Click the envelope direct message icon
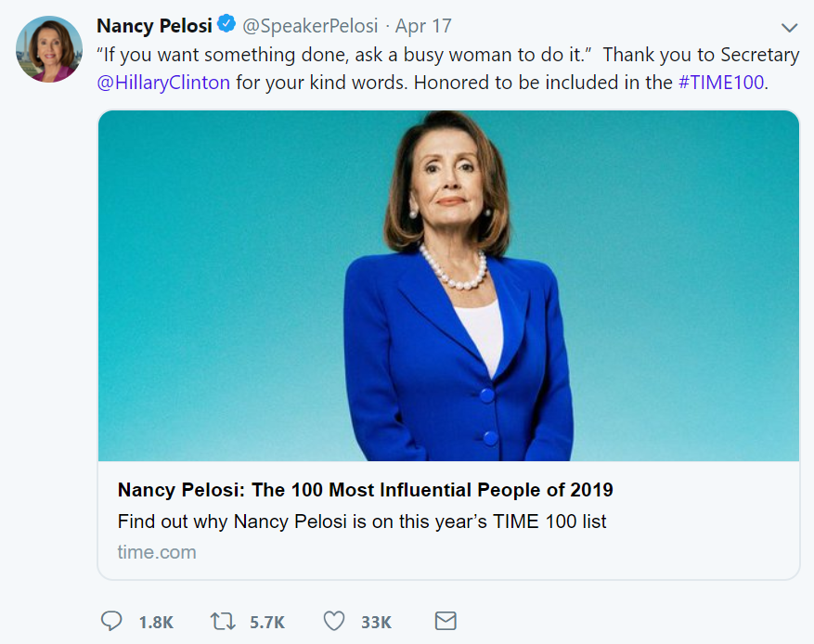The image size is (814, 644). click(446, 621)
